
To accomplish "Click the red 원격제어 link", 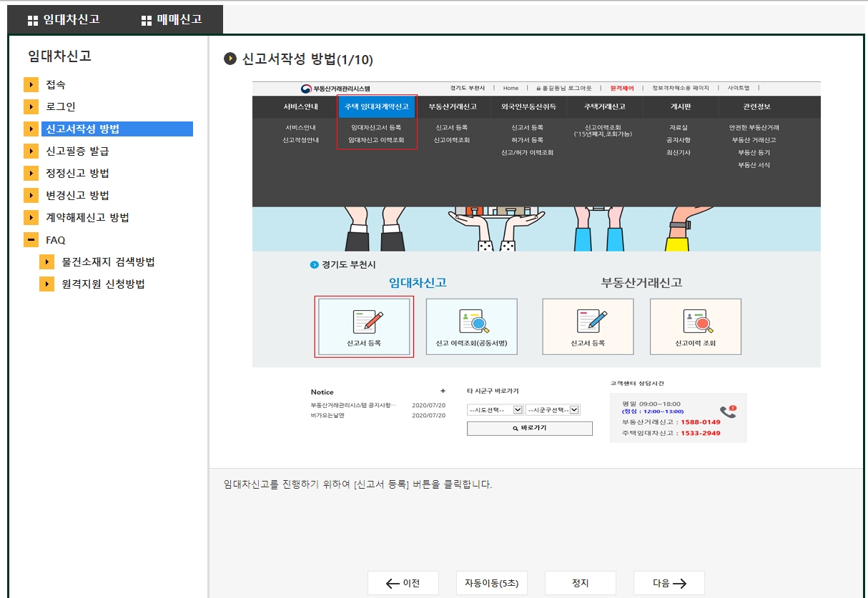I will (622, 88).
